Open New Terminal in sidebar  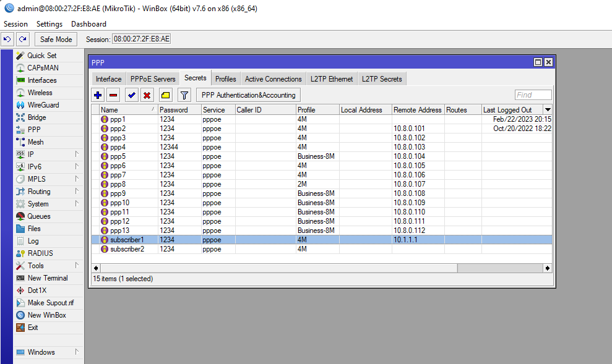[x=49, y=278]
